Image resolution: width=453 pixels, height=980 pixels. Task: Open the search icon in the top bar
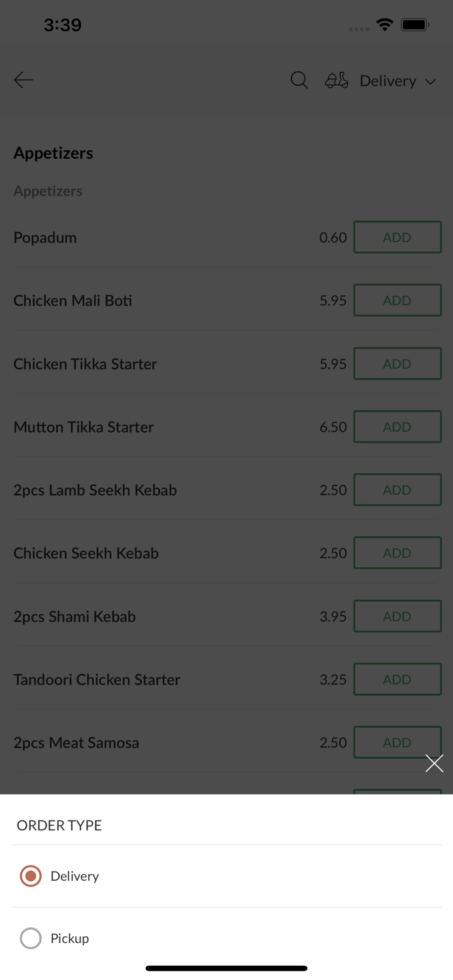[x=299, y=80]
